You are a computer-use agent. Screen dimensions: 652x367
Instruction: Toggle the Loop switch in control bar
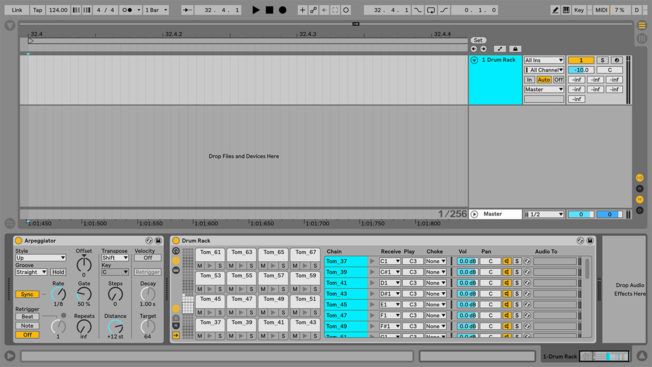(431, 10)
